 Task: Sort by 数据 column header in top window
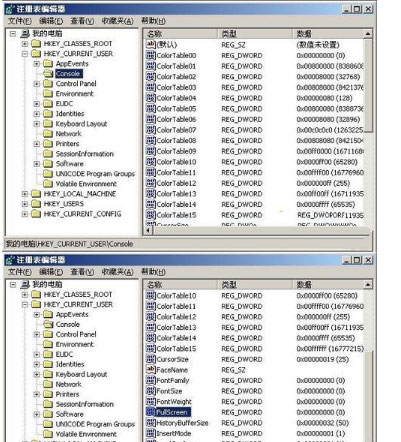coord(328,34)
